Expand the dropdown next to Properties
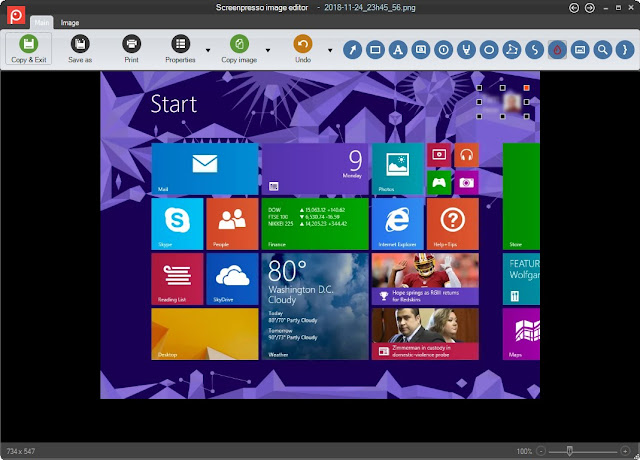This screenshot has width=640, height=460. [208, 50]
